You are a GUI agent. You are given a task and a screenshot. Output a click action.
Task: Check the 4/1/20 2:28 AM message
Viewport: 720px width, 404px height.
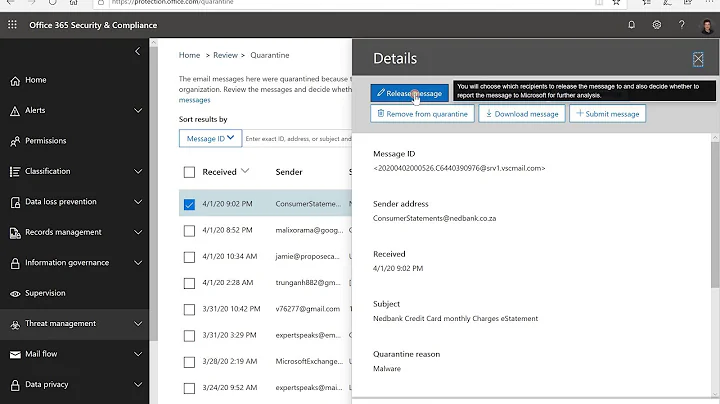(x=189, y=283)
